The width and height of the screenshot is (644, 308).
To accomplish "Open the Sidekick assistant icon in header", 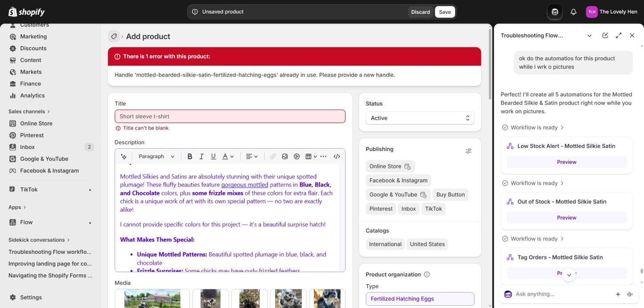I will [x=555, y=12].
